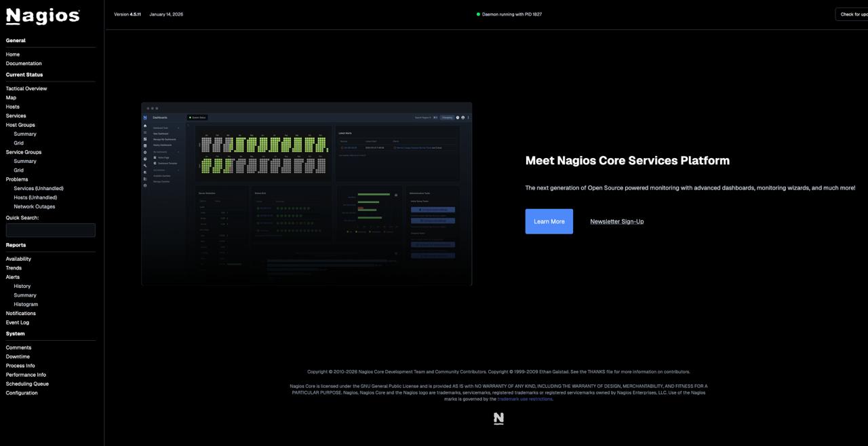Click the Learn More button
The height and width of the screenshot is (446, 868).
(x=549, y=221)
